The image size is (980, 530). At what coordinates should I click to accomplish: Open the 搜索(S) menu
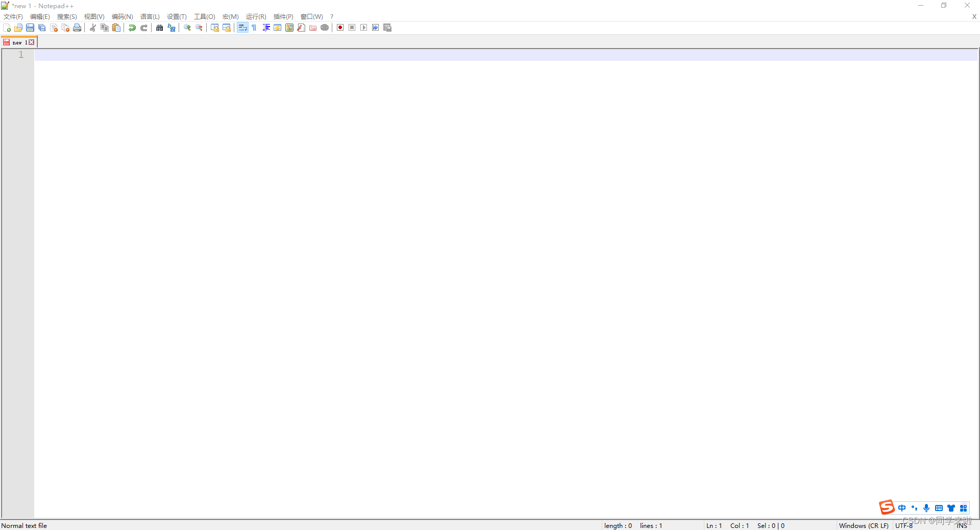coord(67,17)
